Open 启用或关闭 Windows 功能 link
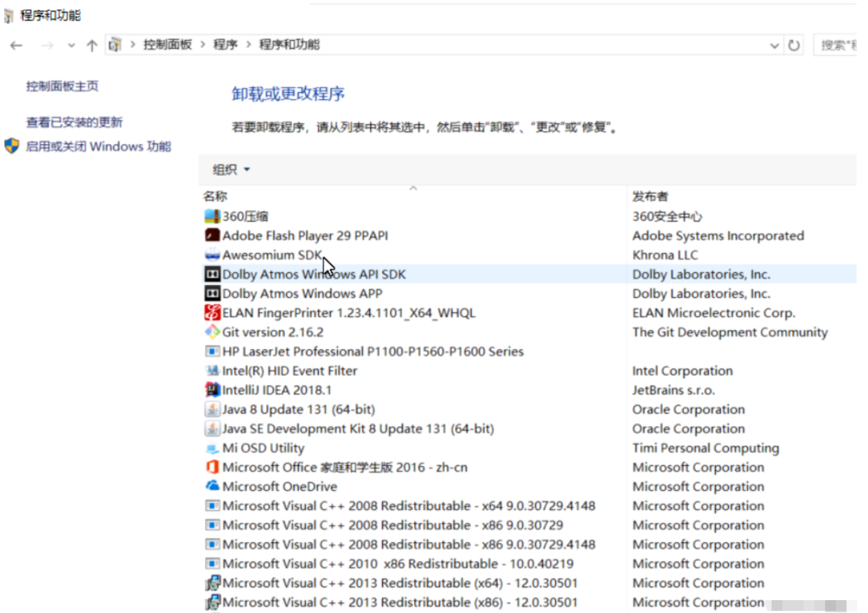The width and height of the screenshot is (868, 613). pos(99,146)
